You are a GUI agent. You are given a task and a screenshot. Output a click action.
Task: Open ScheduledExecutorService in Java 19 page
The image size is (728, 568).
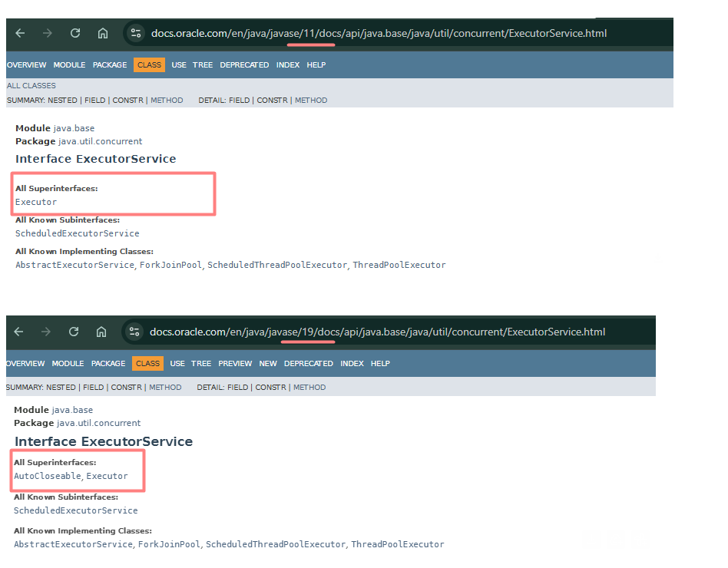[76, 510]
